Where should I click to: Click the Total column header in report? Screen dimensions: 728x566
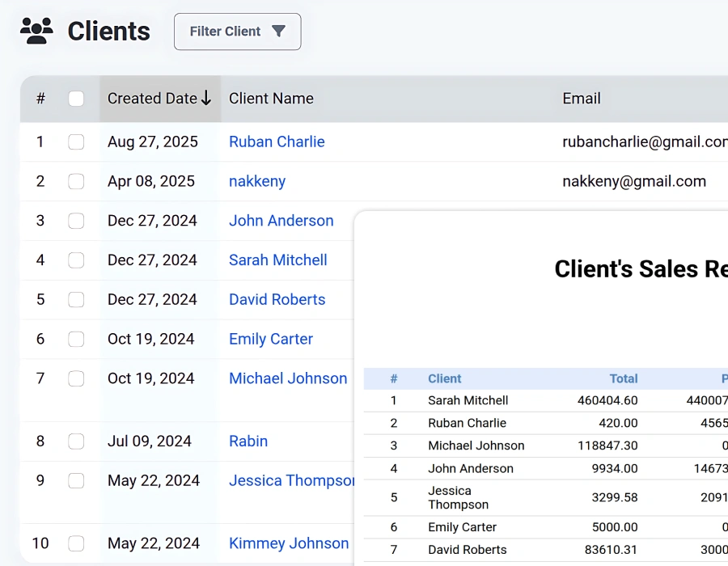[623, 378]
